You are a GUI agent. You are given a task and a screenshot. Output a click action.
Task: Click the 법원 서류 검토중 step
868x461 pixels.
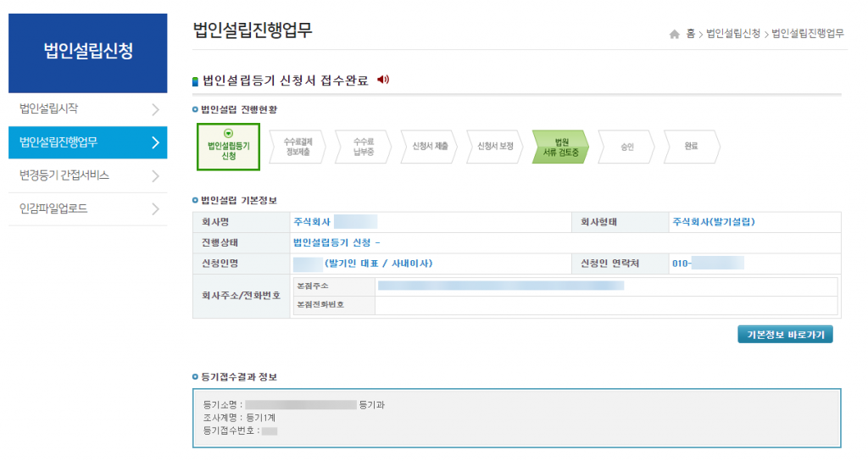pos(561,147)
